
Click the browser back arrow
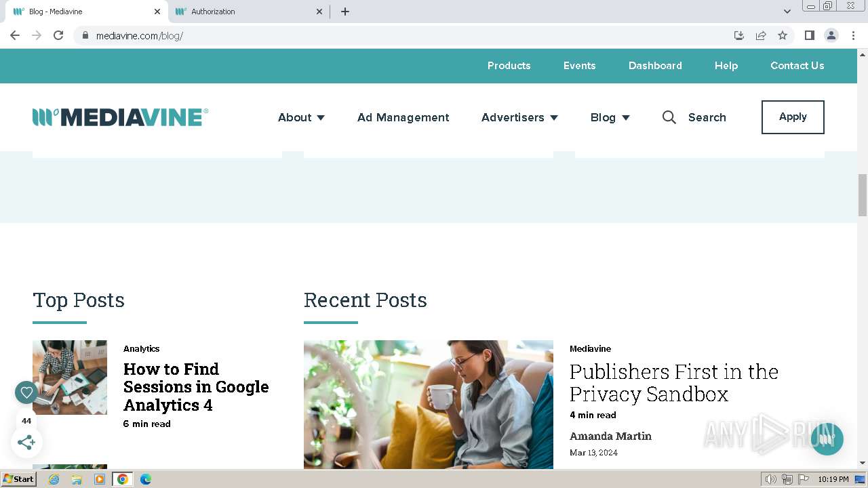coord(15,35)
